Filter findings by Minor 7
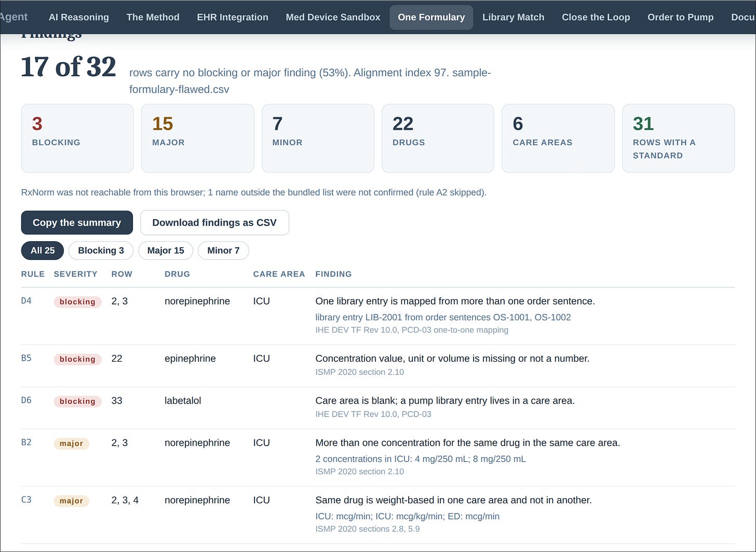This screenshot has width=756, height=552. 223,251
